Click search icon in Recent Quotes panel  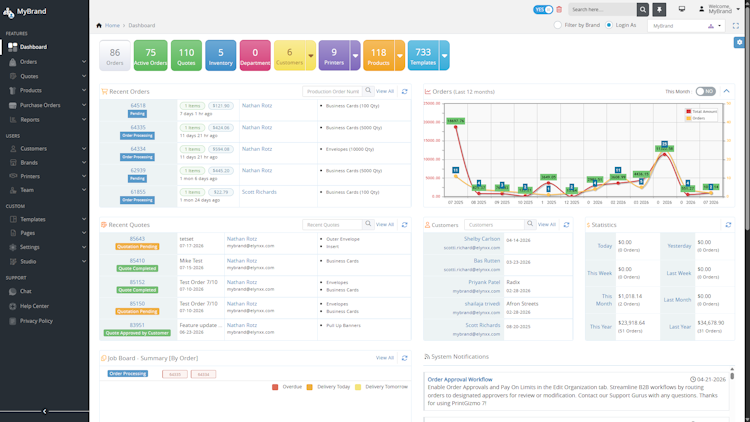click(x=368, y=224)
